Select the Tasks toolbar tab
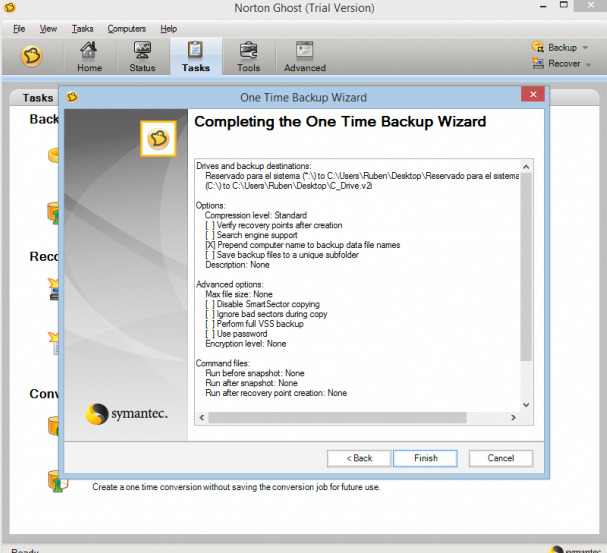Image resolution: width=607 pixels, height=553 pixels. 196,56
